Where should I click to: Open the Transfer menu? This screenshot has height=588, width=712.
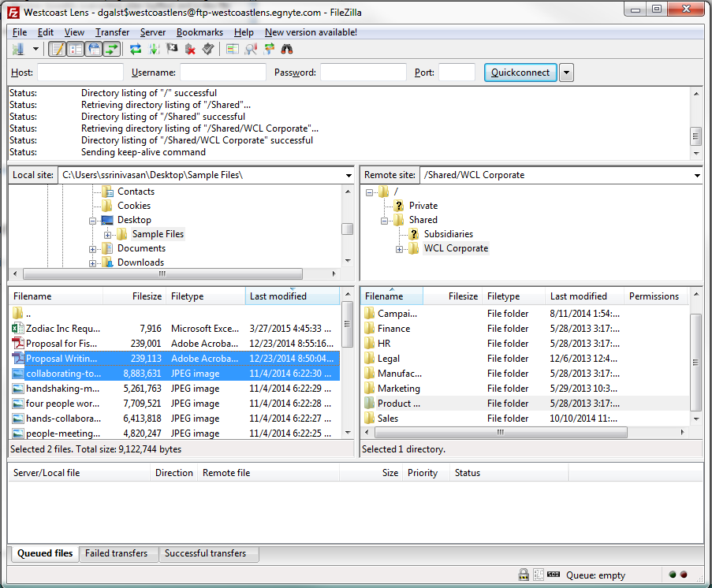click(112, 32)
